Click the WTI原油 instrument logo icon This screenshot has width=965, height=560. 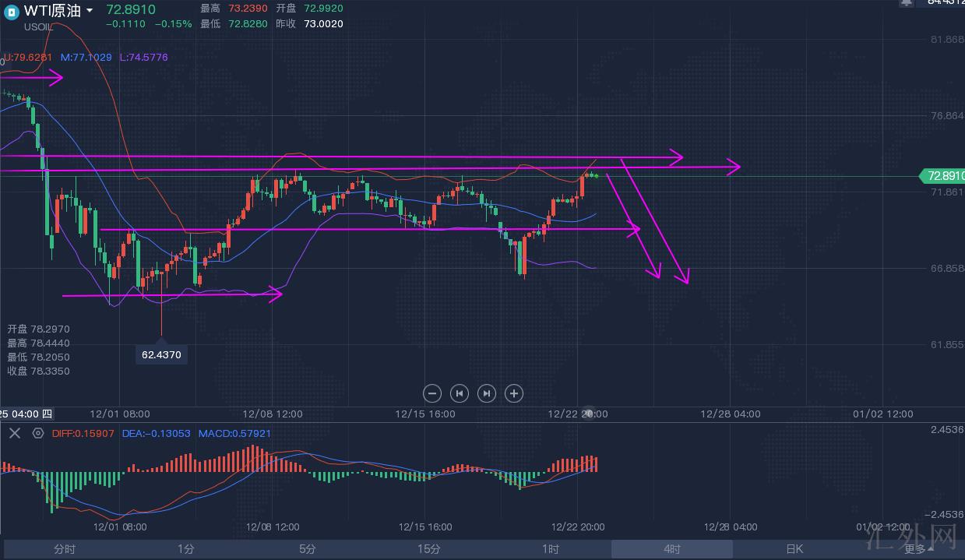click(11, 11)
